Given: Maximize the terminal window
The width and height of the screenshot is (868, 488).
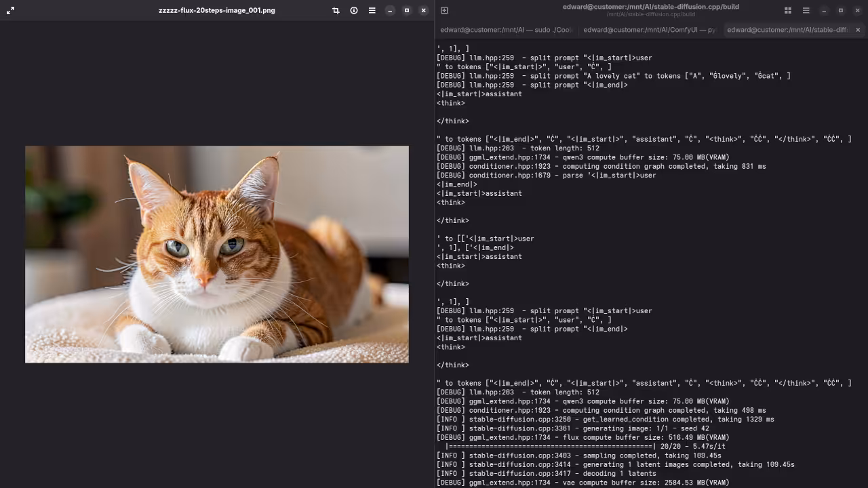Looking at the screenshot, I should tap(841, 10).
